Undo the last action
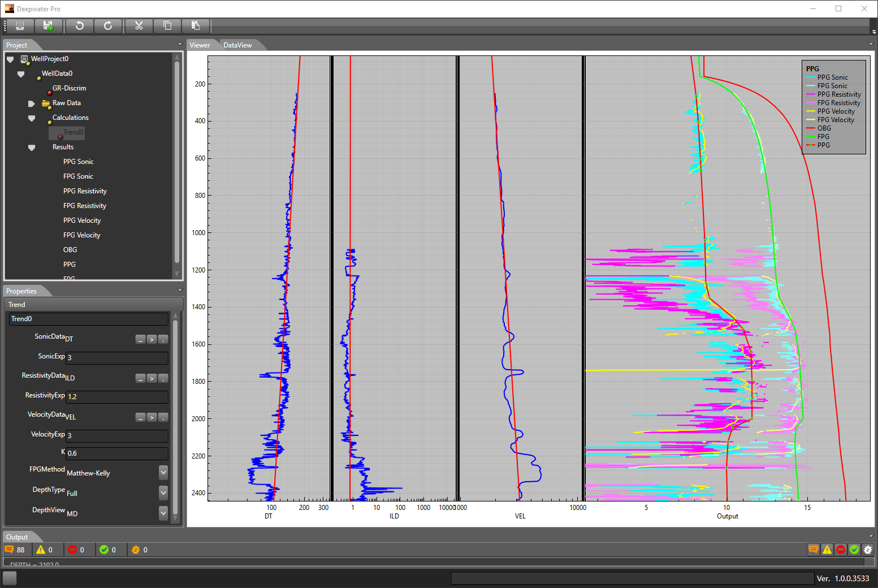Screen dimensions: 878x588 coord(80,25)
